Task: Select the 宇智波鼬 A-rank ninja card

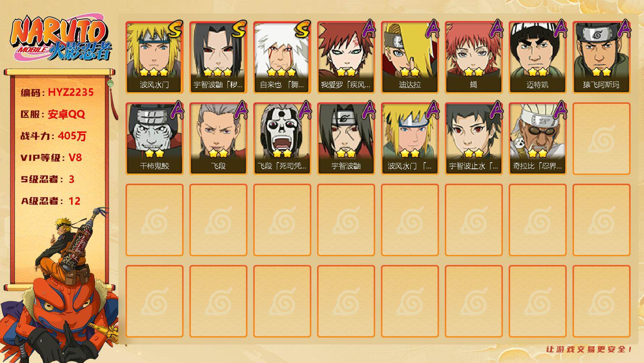Action: click(346, 139)
